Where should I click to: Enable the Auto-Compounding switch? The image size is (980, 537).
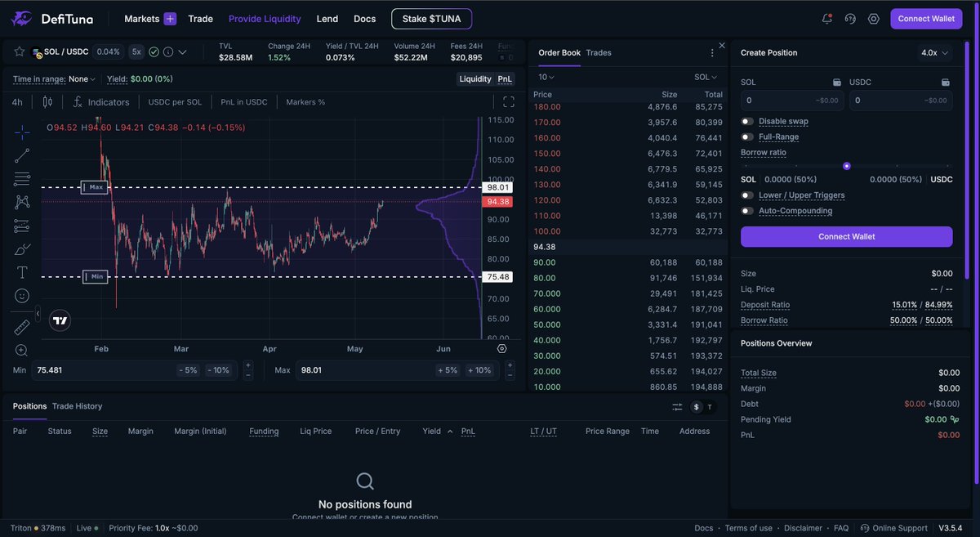point(747,211)
